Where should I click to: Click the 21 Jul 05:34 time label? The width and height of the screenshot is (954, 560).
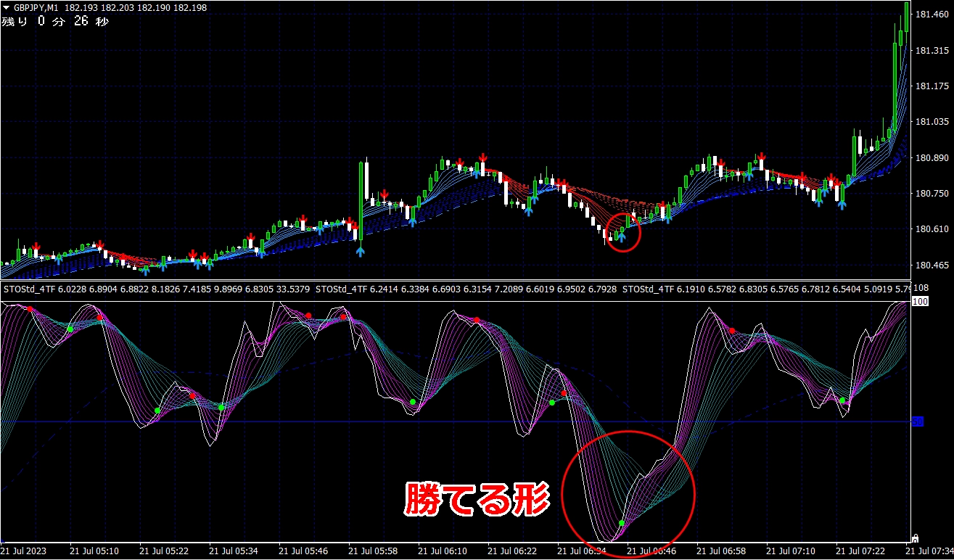234,551
